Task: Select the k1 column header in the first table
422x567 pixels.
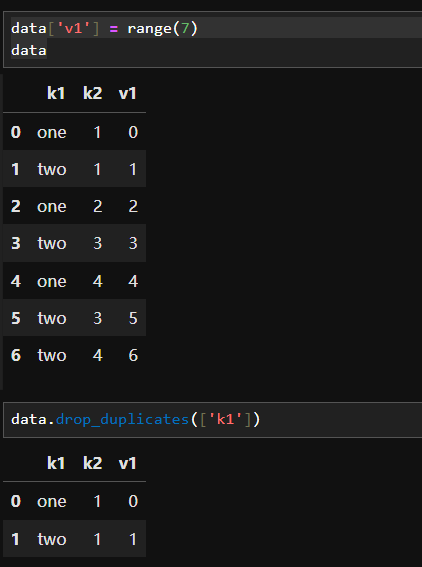Action: click(x=56, y=93)
